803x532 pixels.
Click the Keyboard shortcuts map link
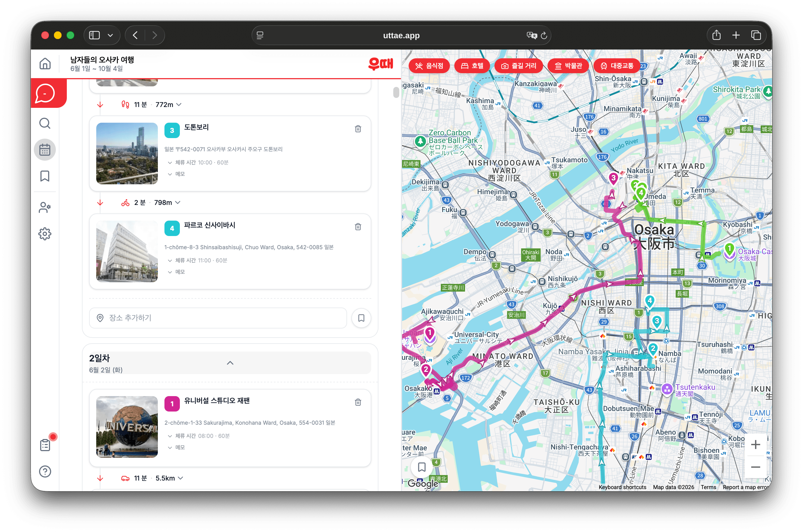[x=622, y=487]
